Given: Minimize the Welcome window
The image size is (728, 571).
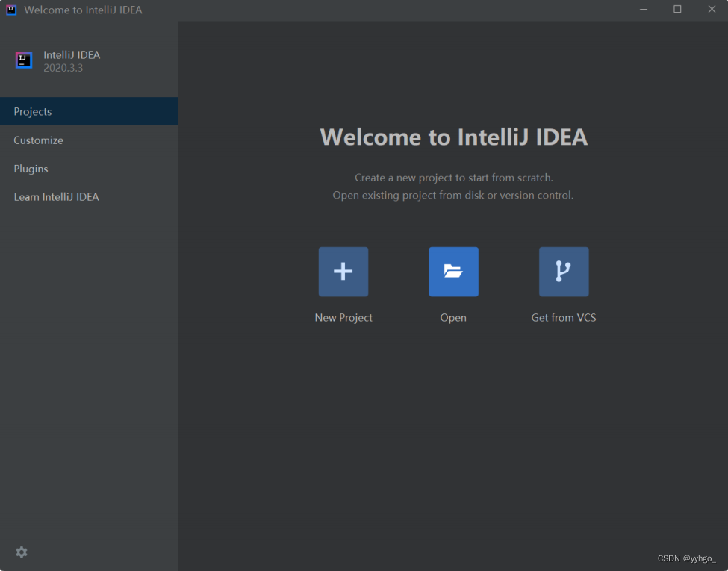Looking at the screenshot, I should 644,10.
